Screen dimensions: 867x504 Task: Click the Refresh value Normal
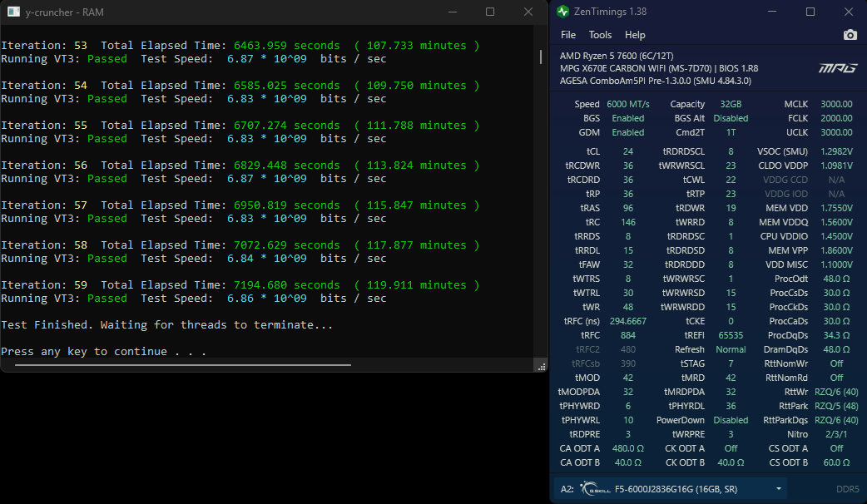pyautogui.click(x=731, y=349)
